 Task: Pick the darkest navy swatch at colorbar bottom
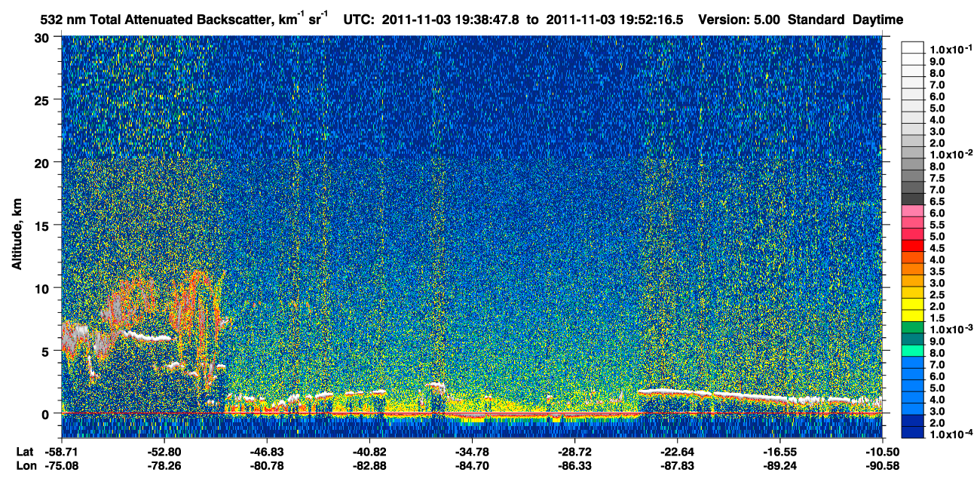click(913, 434)
